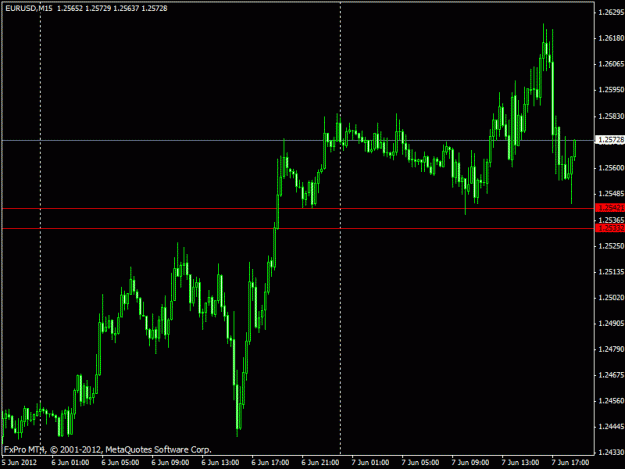The height and width of the screenshot is (469, 625).
Task: Click the 5 Jun 2012 time label
Action: click(20, 463)
